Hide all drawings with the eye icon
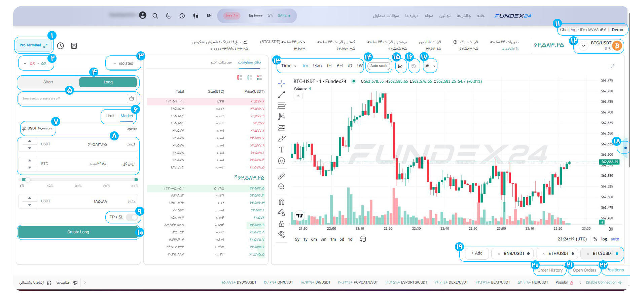Viewport: 644px width, 297px height. [x=282, y=234]
